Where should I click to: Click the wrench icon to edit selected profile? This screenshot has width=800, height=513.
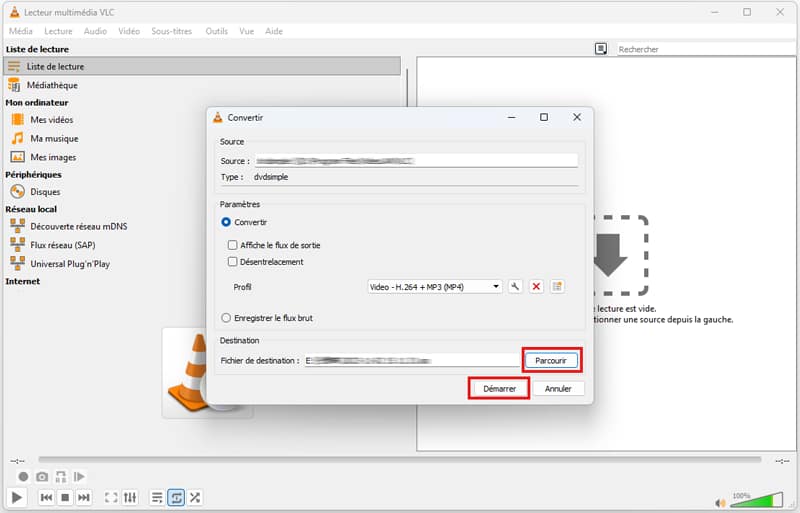click(x=516, y=287)
